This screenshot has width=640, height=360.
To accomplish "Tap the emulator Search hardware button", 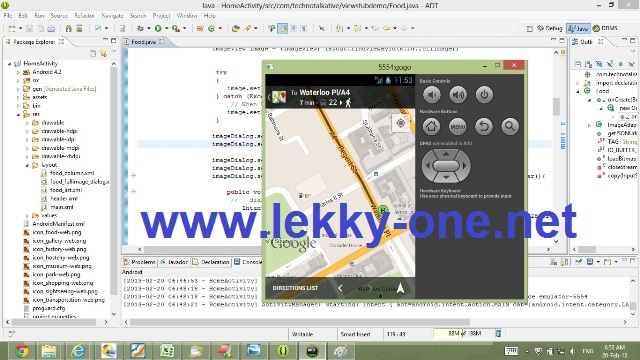I will point(510,127).
